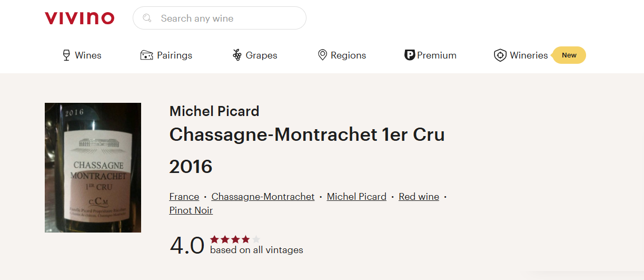
Task: Open the Regions menu
Action: [348, 55]
